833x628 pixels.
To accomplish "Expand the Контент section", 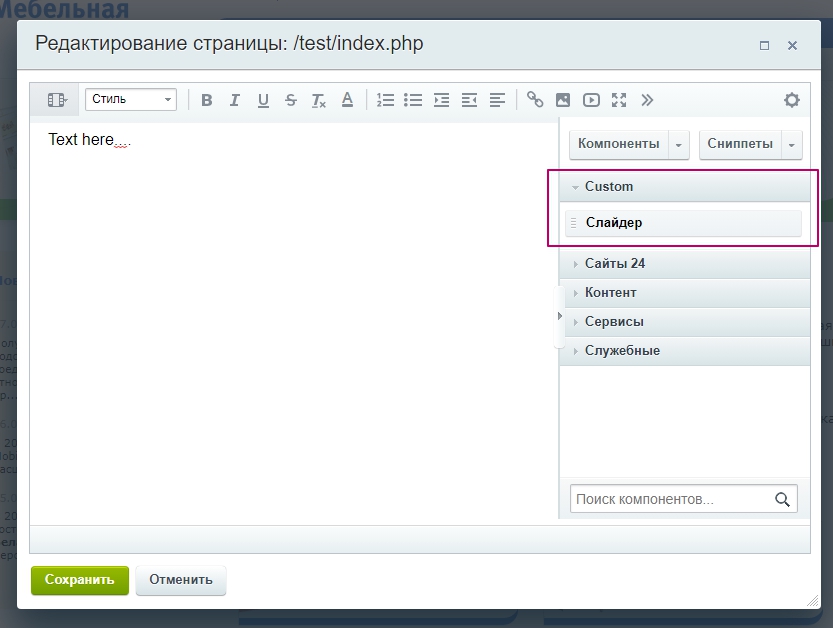I will coord(685,293).
